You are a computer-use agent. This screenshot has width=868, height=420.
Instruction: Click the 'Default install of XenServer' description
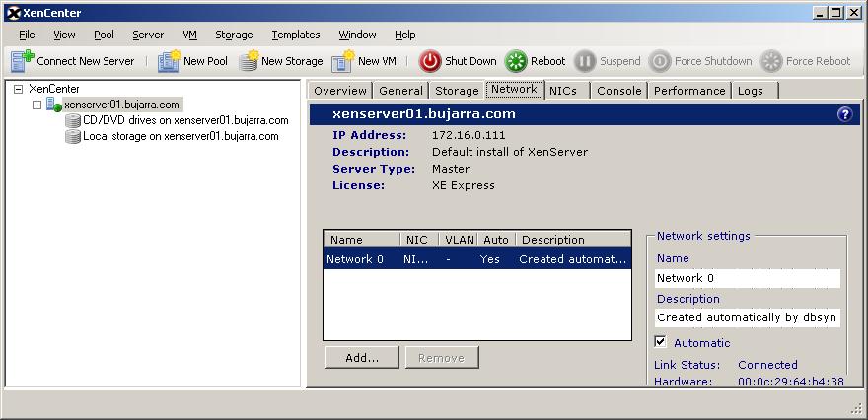point(510,152)
